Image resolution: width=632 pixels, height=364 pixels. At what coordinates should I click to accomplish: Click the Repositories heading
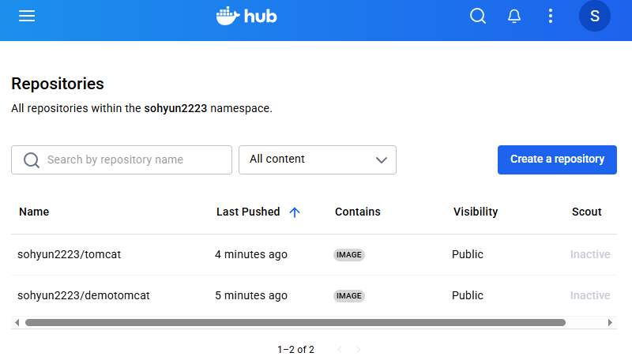pos(58,84)
